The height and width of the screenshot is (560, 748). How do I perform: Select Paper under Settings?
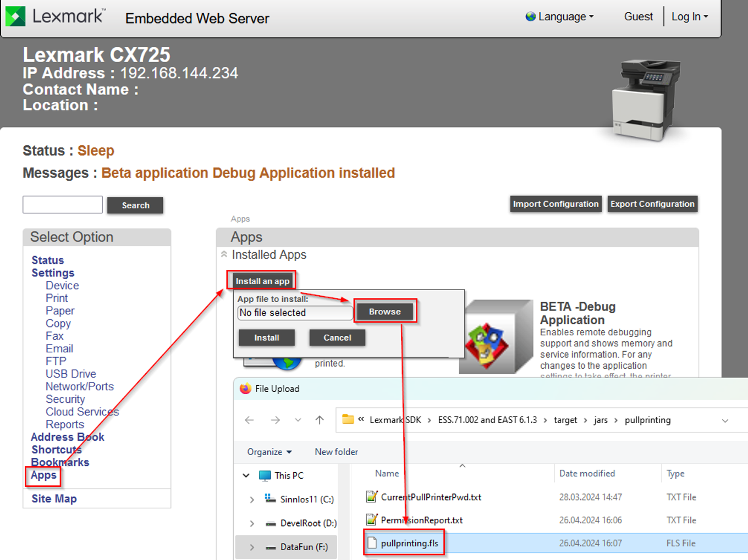point(60,311)
